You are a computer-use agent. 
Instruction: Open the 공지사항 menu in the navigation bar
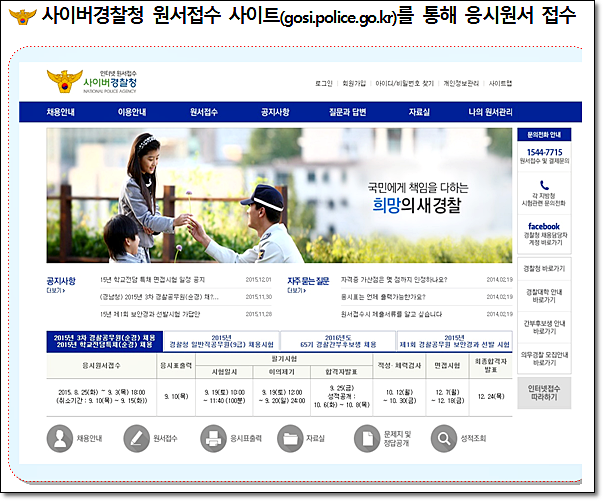[275, 112]
